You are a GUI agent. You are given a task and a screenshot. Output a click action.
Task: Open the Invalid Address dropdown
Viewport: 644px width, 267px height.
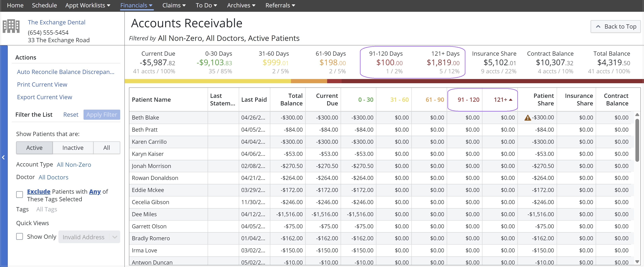pos(89,237)
